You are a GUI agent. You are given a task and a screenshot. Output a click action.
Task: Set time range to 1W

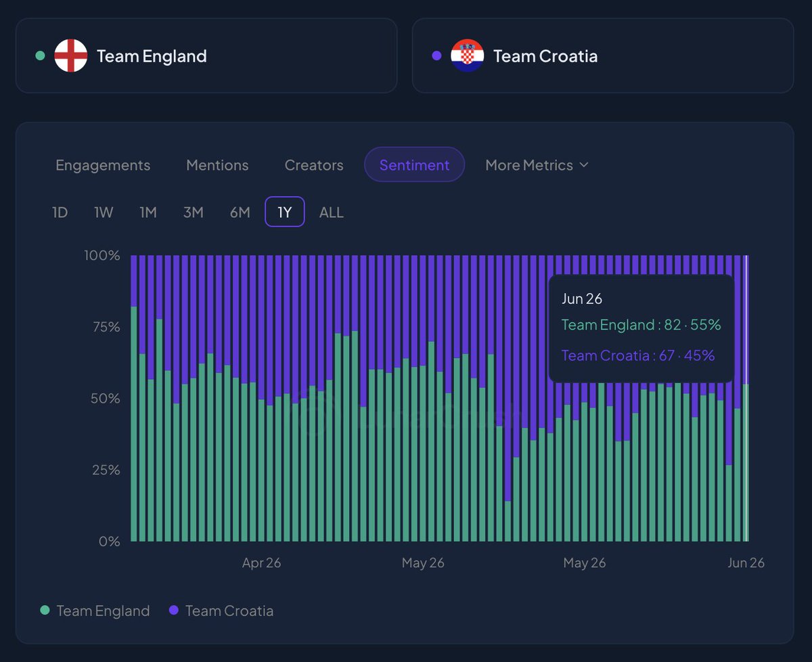tap(104, 213)
